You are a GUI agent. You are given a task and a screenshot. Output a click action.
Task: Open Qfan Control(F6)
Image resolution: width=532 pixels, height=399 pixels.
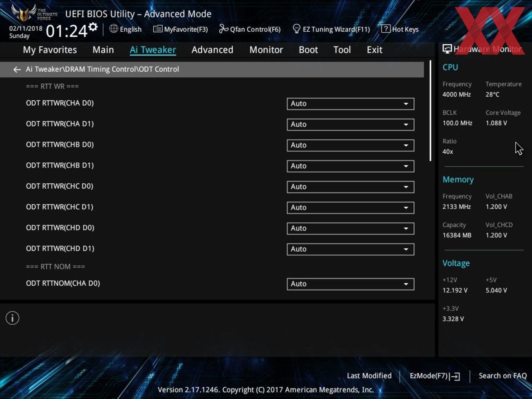250,29
